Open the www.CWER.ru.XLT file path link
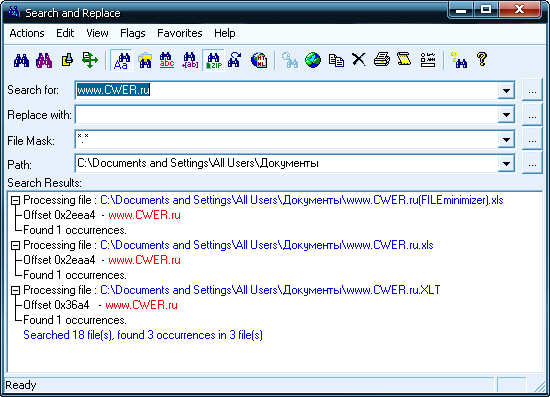This screenshot has width=550, height=397. pos(270,290)
